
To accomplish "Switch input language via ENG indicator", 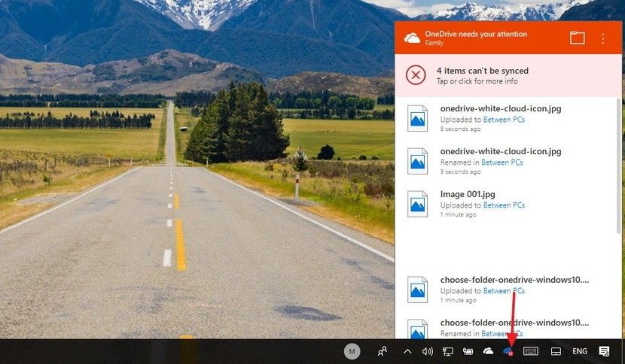I will 580,351.
